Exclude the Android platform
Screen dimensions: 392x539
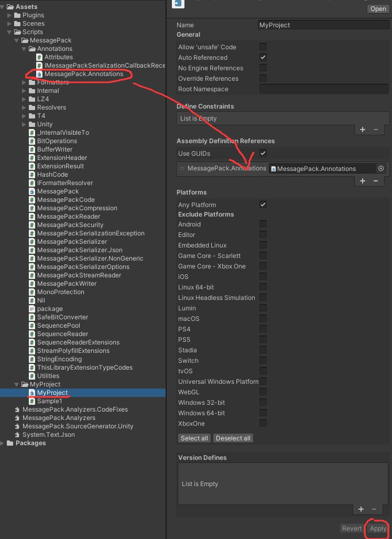click(x=263, y=224)
